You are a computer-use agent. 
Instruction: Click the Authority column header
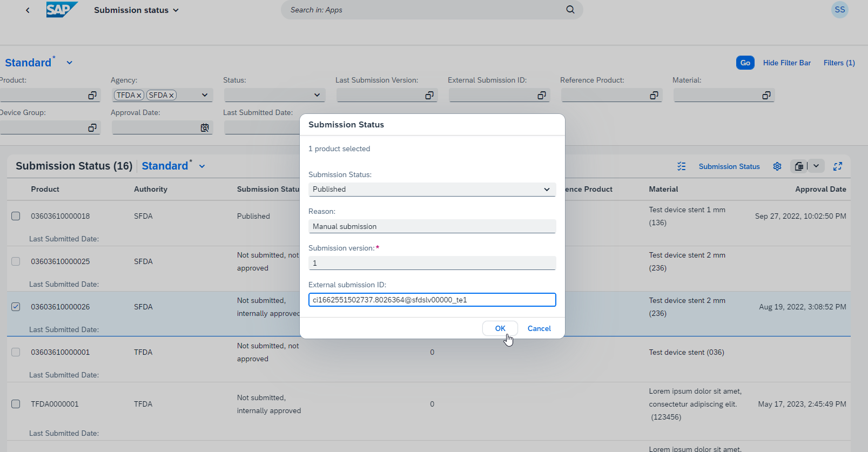151,190
